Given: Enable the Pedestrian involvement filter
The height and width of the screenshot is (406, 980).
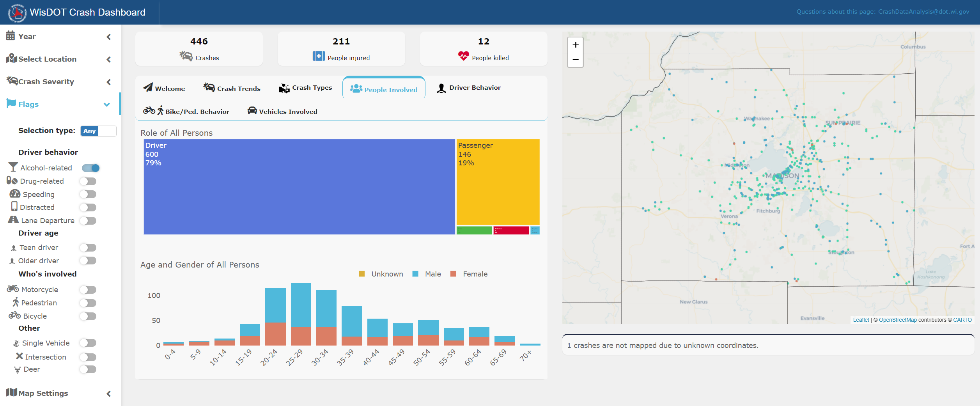Looking at the screenshot, I should [x=88, y=303].
